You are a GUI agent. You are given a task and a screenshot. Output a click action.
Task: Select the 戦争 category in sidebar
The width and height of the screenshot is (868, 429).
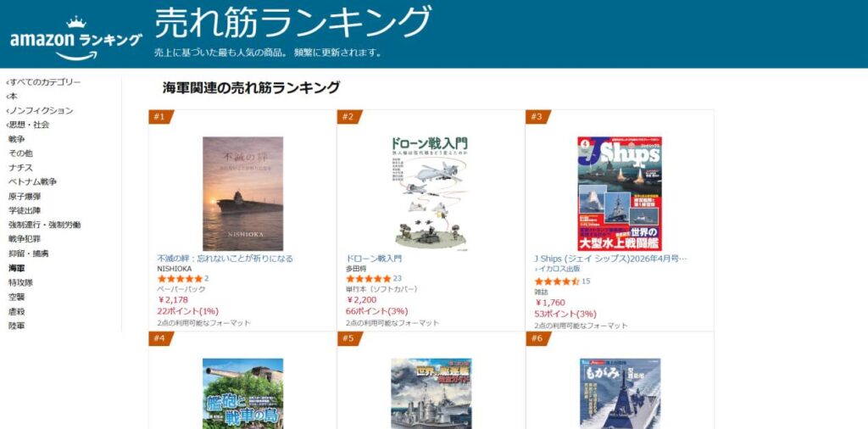pyautogui.click(x=17, y=139)
